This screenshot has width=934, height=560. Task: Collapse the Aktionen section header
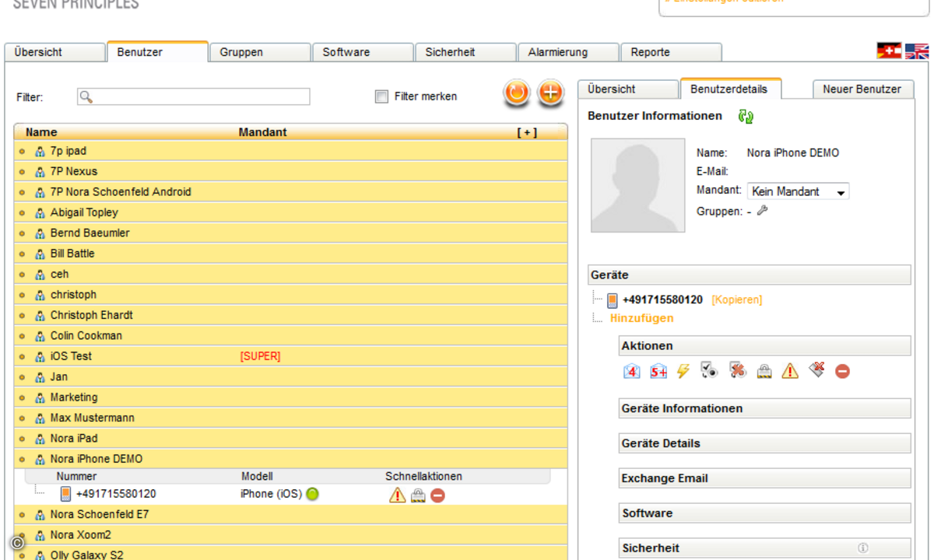764,346
